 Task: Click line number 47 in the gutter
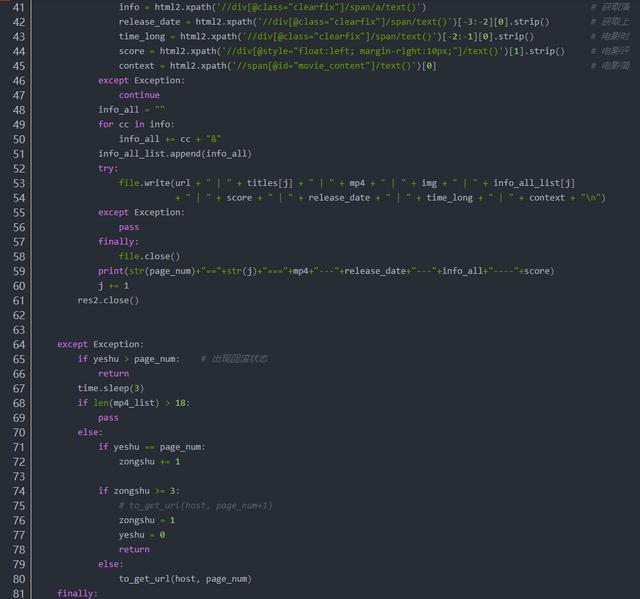click(19, 95)
